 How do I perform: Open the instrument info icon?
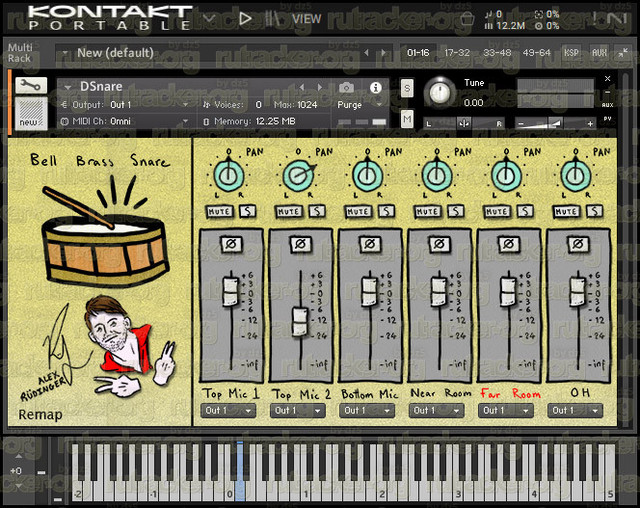pos(376,87)
